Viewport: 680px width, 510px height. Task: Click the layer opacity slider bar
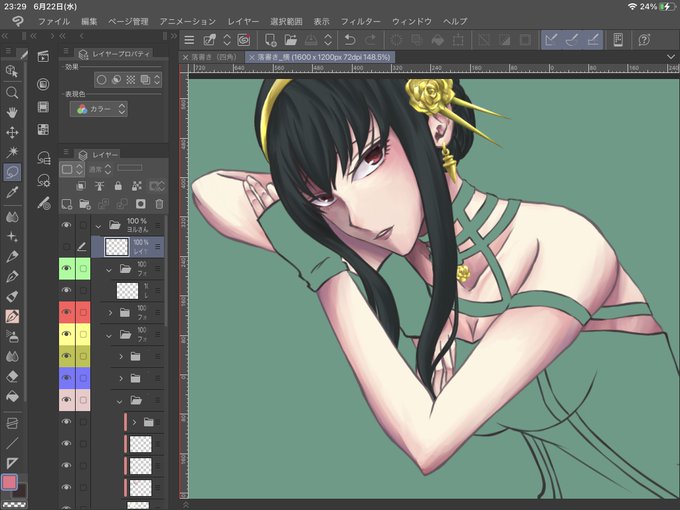coord(130,168)
